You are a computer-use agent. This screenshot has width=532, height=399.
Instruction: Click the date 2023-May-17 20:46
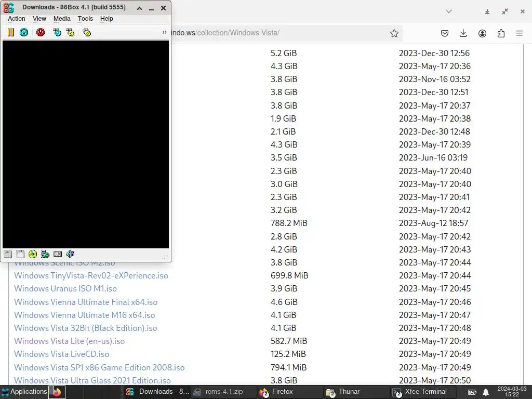coord(435,302)
